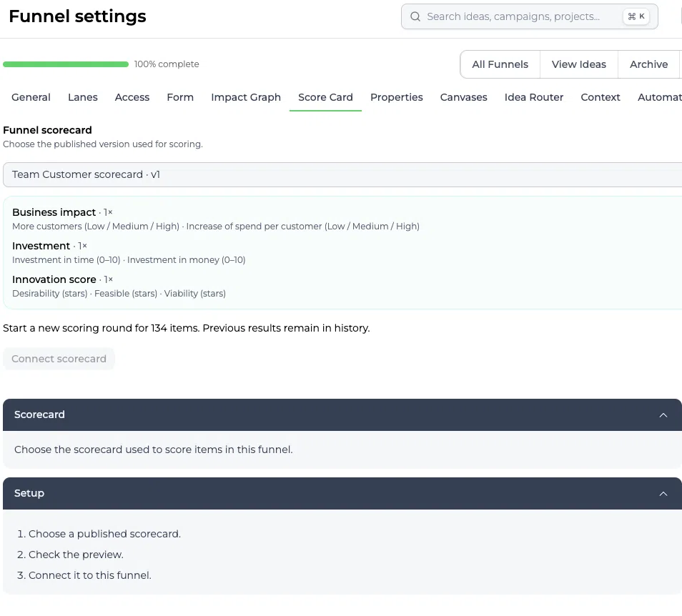Focus the search ideas, campaigns, projects field

(529, 16)
